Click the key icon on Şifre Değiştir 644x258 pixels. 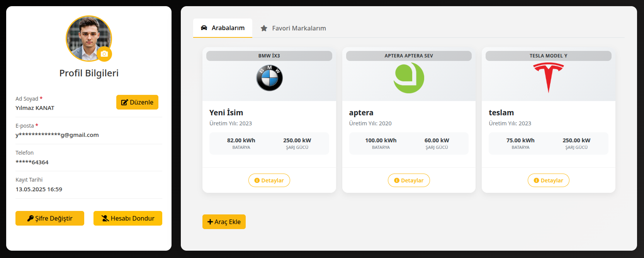pyautogui.click(x=30, y=218)
